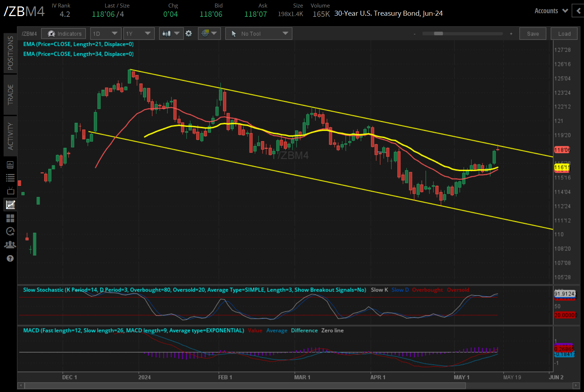Click the news widget icon in sidebar

(10, 165)
